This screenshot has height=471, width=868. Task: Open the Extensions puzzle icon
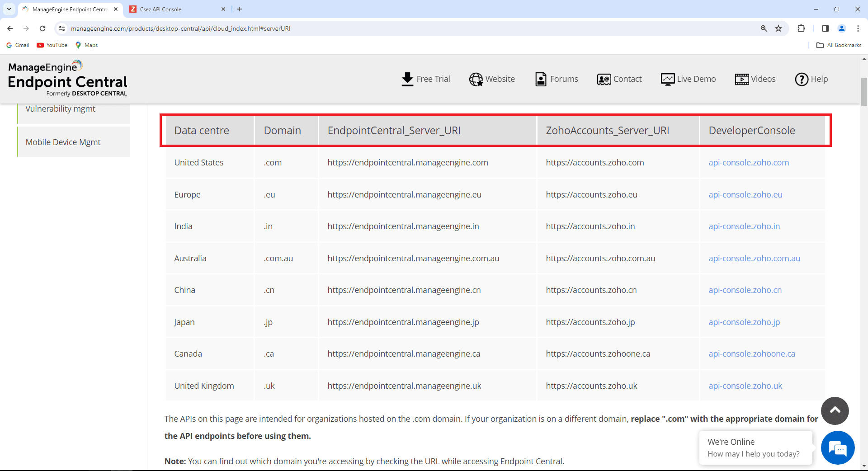point(802,28)
